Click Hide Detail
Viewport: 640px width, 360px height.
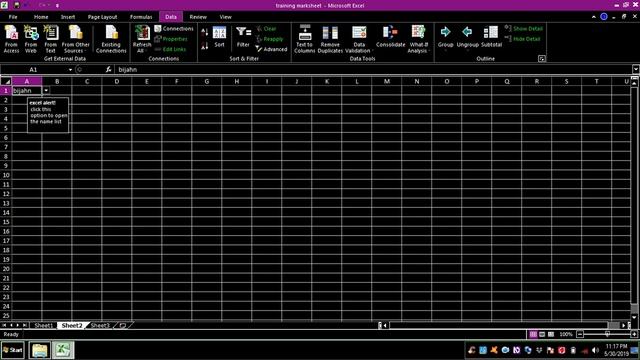tap(522, 39)
